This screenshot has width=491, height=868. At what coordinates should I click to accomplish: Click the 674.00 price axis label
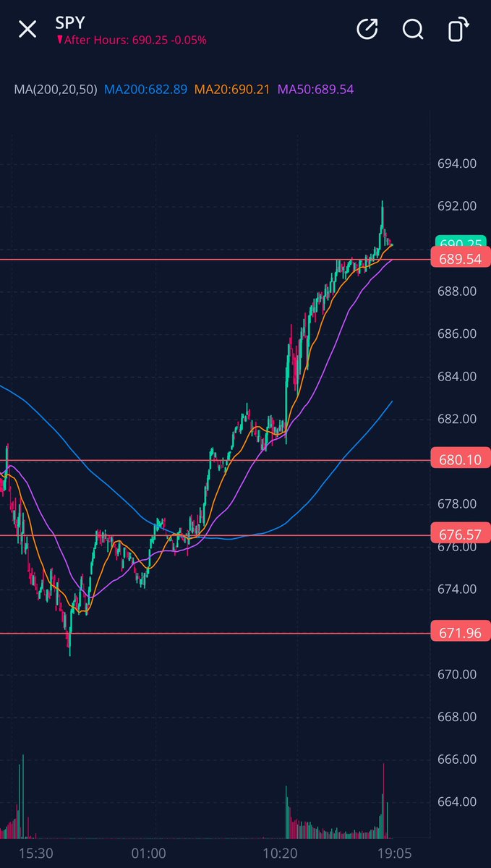click(457, 589)
